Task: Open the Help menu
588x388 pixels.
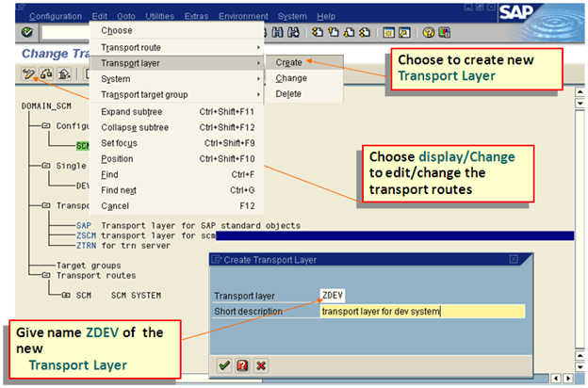Action: [x=326, y=17]
